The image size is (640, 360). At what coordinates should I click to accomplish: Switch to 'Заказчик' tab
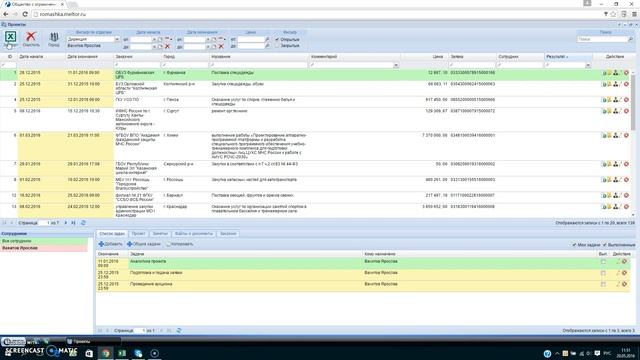(228, 234)
